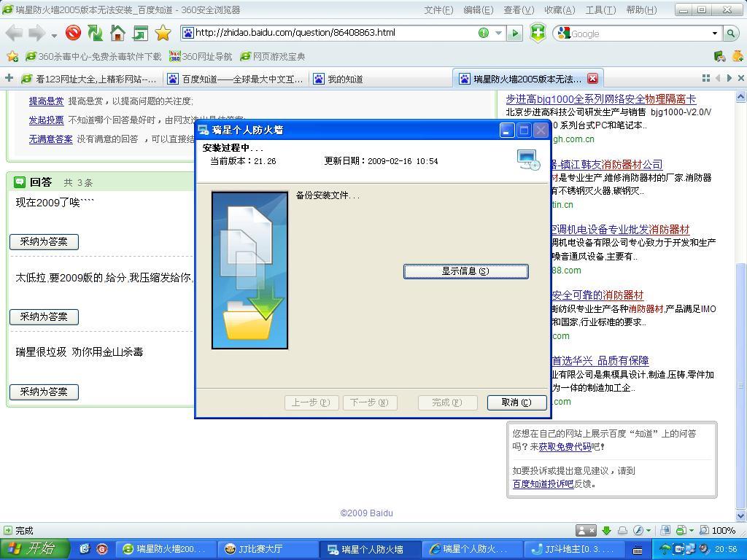Click the 提高悬赏 link
747x560 pixels.
point(46,101)
